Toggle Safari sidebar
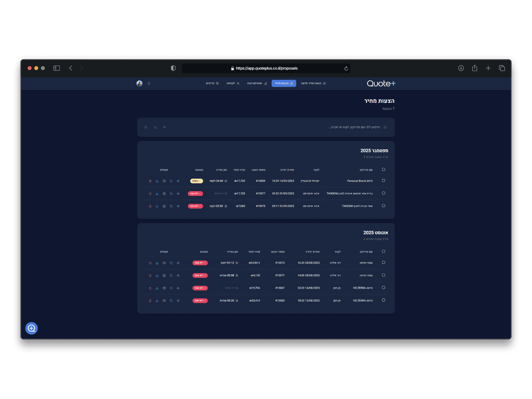Viewport: 532px width, 399px height. pyautogui.click(x=57, y=68)
